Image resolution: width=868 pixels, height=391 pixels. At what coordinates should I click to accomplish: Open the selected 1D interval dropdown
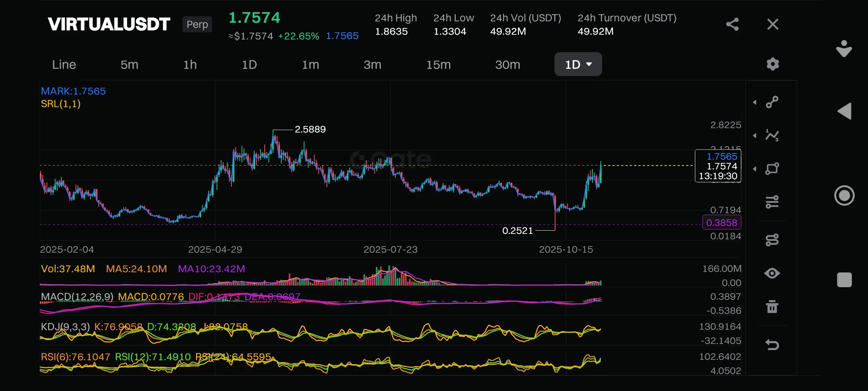click(x=578, y=64)
